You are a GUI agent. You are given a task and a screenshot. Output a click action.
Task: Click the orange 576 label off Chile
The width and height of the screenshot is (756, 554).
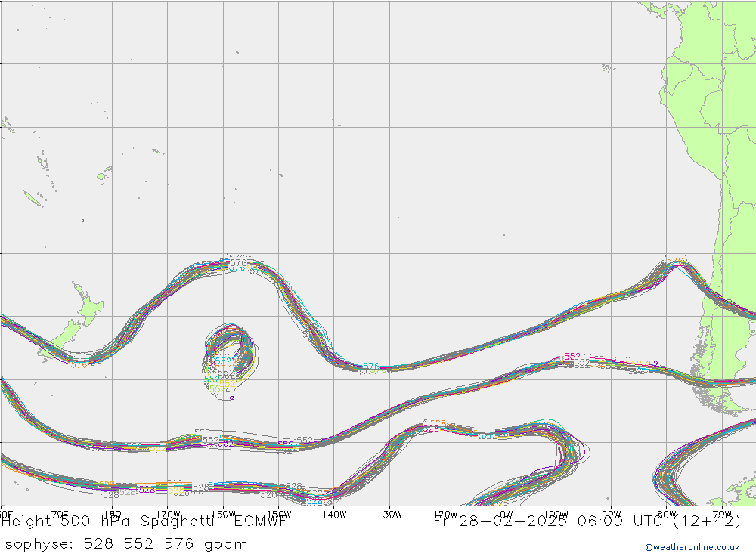click(x=675, y=261)
